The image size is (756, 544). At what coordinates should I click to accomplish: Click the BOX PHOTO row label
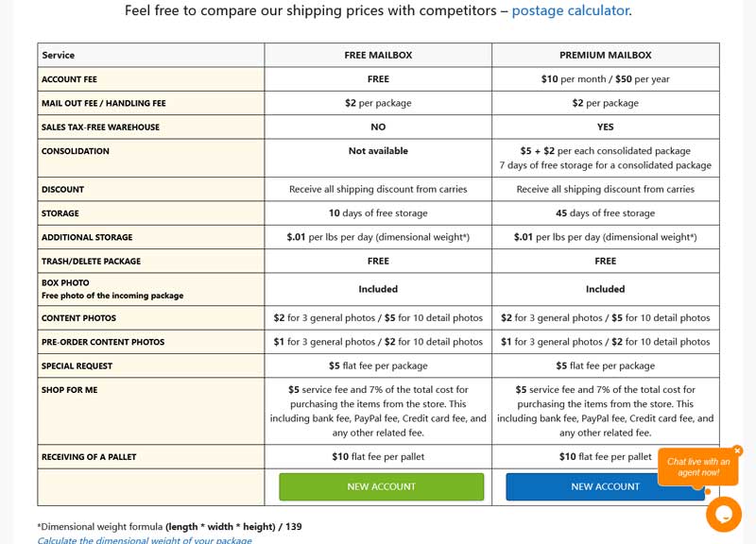pyautogui.click(x=65, y=282)
